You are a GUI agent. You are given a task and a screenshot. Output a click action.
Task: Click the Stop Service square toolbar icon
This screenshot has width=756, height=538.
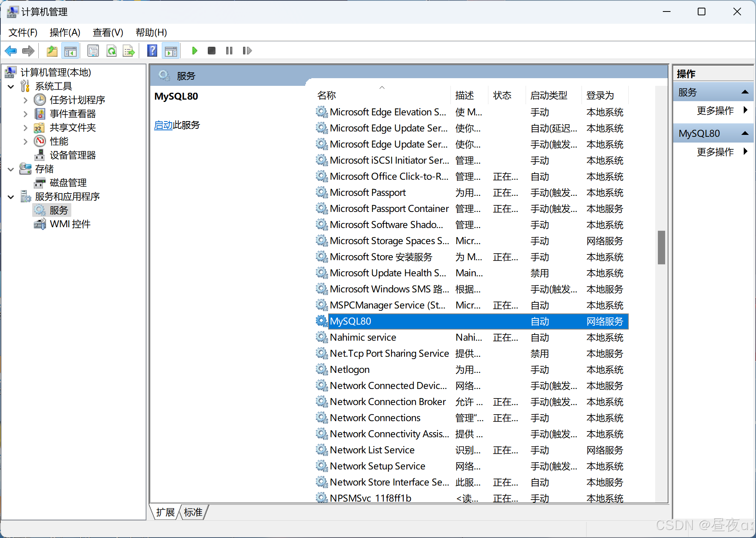pos(211,51)
